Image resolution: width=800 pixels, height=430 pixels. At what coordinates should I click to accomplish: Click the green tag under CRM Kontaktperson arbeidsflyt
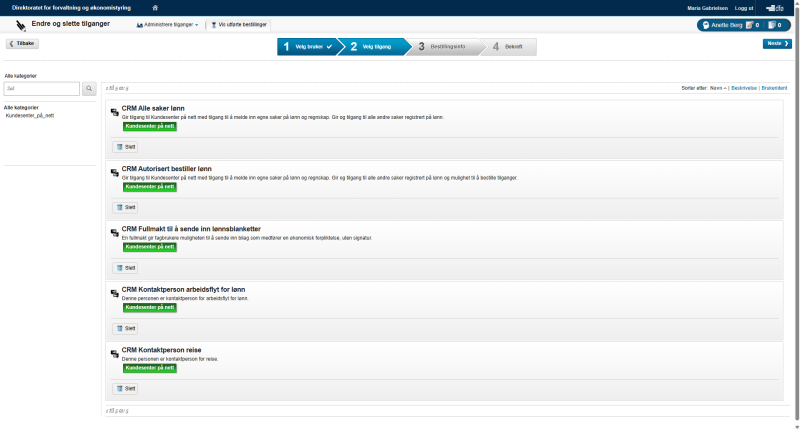click(x=150, y=308)
